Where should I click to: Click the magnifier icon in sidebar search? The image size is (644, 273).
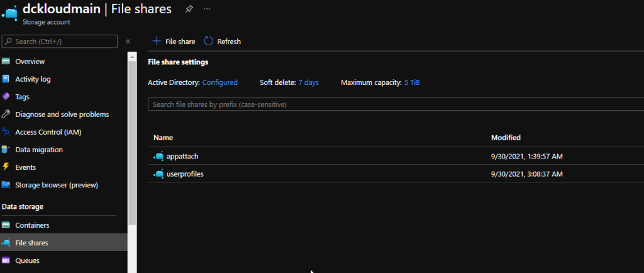(9, 42)
